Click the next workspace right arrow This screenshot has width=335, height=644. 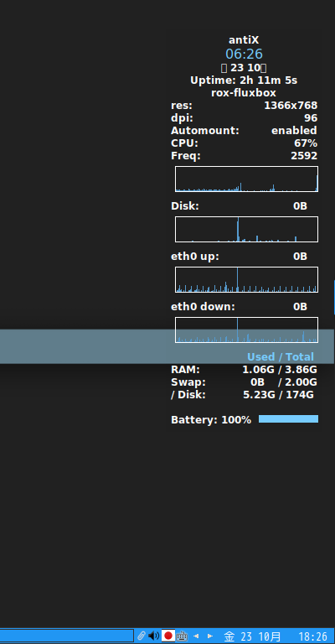pyautogui.click(x=210, y=636)
